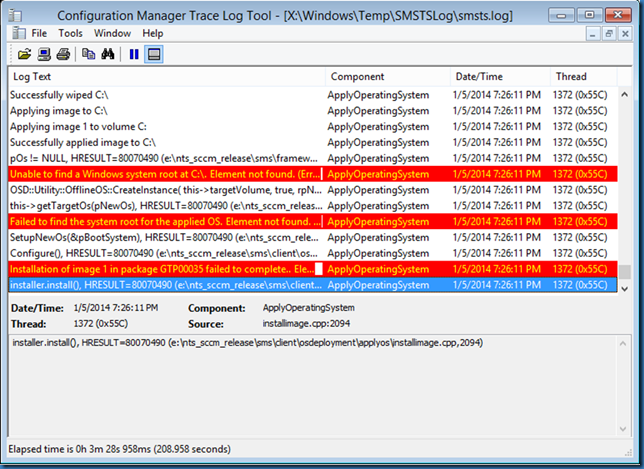Viewport: 644px width, 469px height.
Task: Minimize the Trace Log Tool window
Action: click(x=561, y=15)
